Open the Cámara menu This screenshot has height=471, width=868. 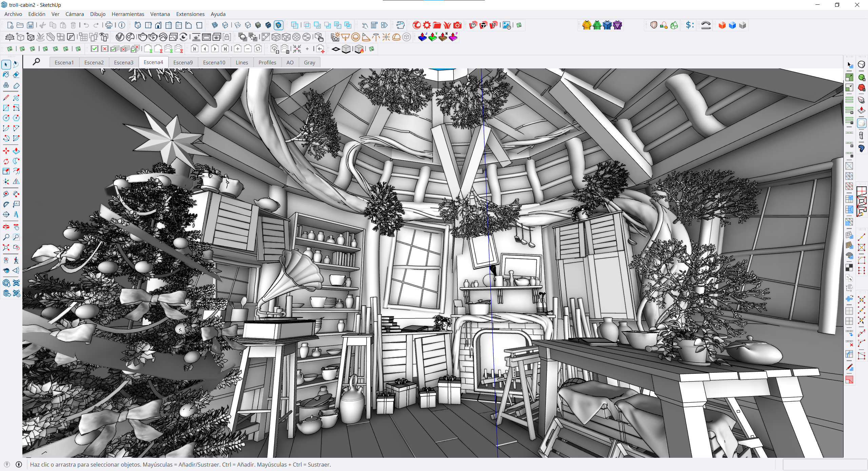75,14
